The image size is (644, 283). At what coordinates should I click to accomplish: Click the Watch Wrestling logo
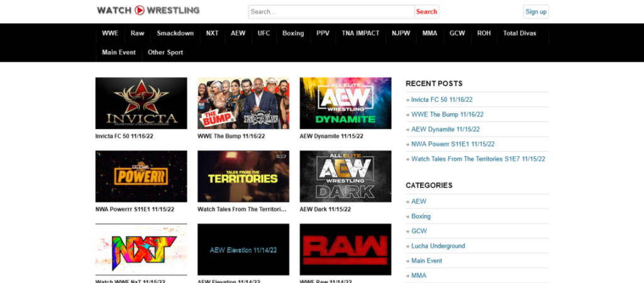148,10
